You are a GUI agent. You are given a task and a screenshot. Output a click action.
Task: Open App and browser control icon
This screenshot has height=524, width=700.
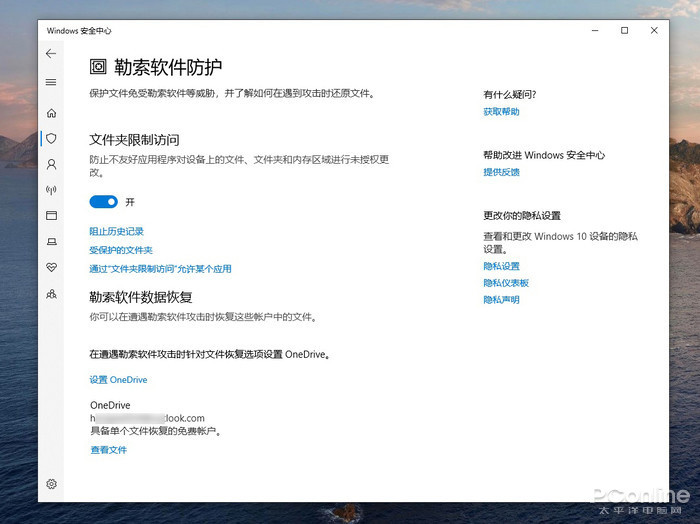(x=51, y=216)
